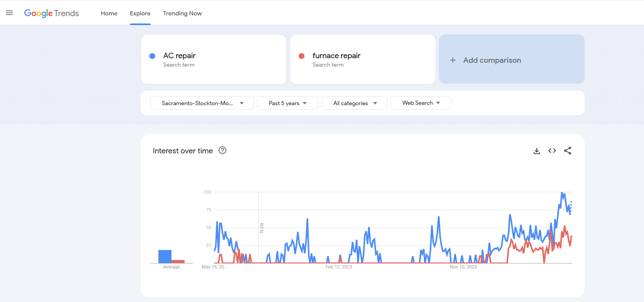This screenshot has width=644, height=302.
Task: Download the Interest over time CSV
Action: coord(536,151)
